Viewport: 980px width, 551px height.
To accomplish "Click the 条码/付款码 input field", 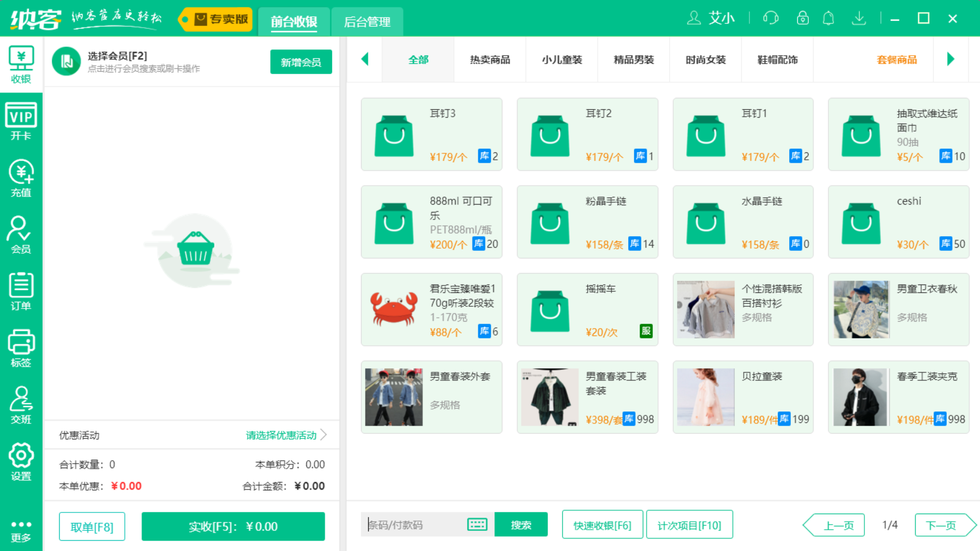I will [420, 524].
